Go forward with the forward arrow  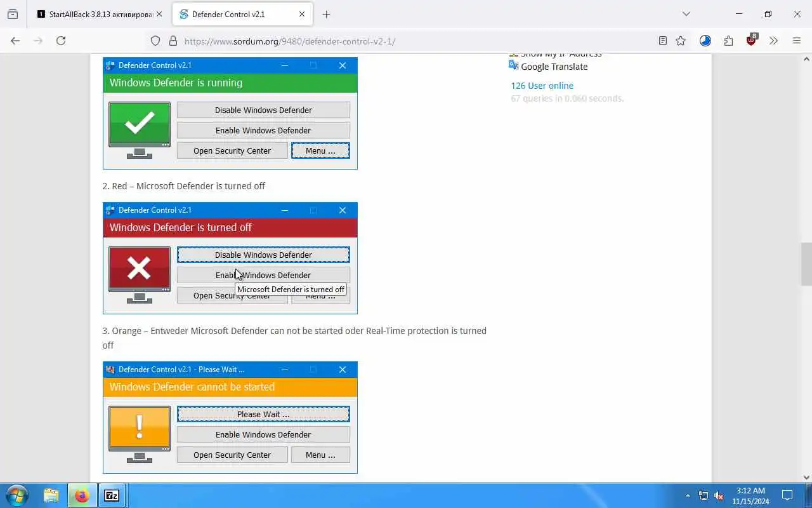[x=38, y=41]
